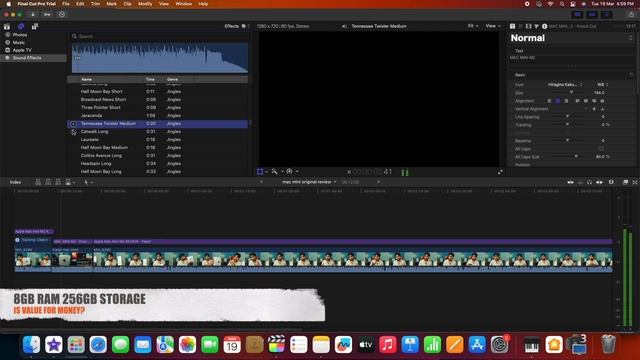
Task: Select Music in the sidebar
Action: click(19, 42)
